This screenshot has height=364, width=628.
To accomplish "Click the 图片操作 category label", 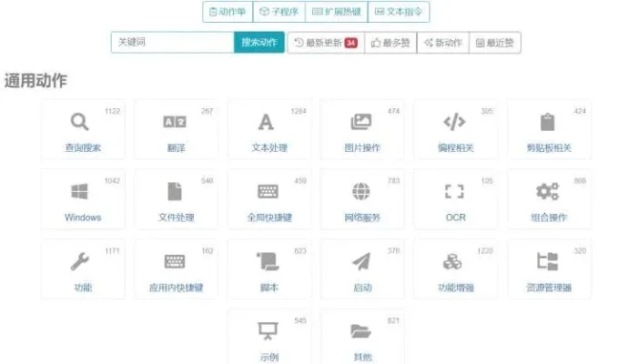I will click(x=362, y=147).
